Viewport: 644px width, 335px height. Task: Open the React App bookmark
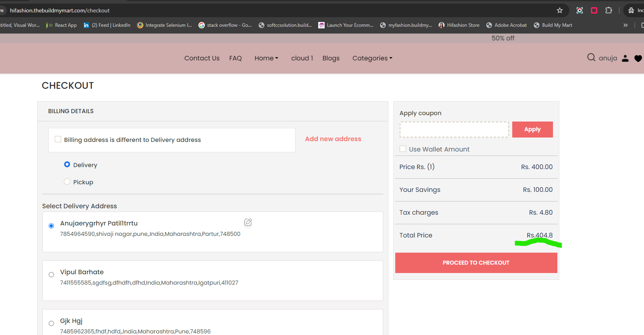[61, 25]
